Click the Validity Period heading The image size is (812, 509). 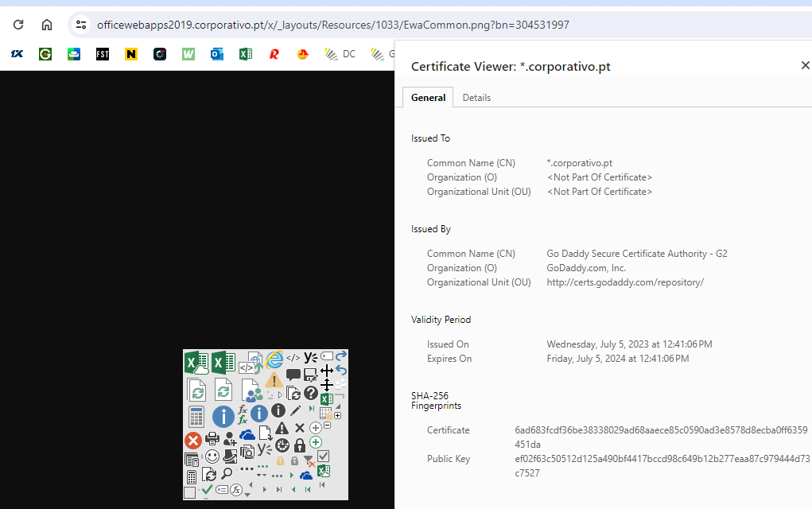(441, 320)
